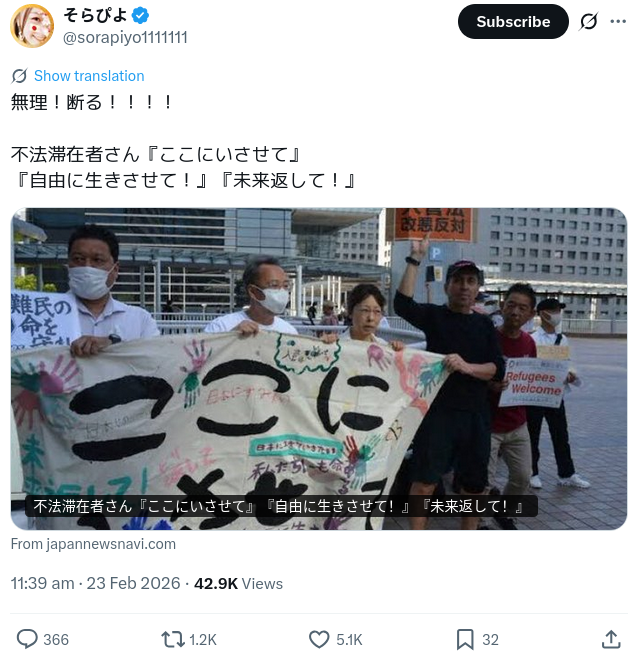View the 42.9K Views analytics
Viewport: 640px width, 654px height.
coord(238,583)
